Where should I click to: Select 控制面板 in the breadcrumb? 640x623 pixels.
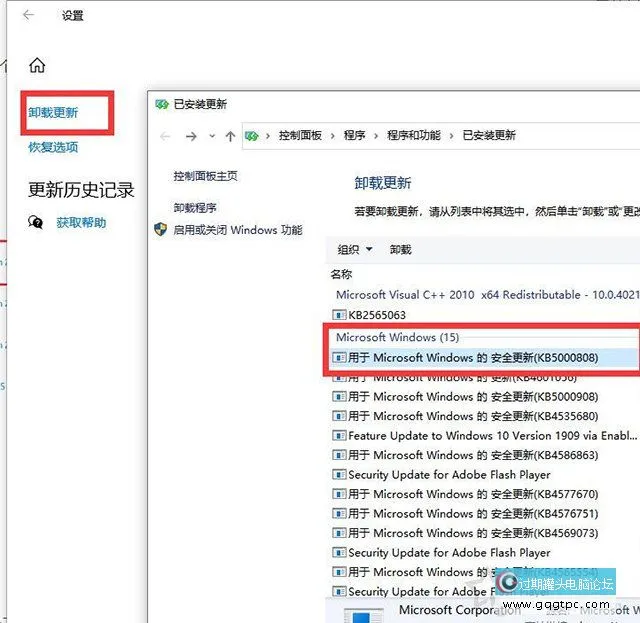click(x=300, y=135)
